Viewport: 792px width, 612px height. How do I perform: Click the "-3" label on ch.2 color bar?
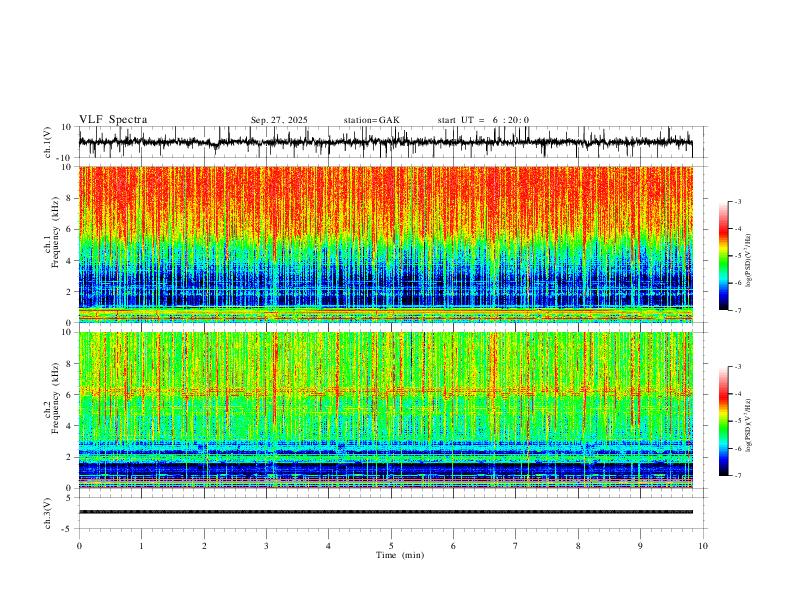click(x=738, y=367)
